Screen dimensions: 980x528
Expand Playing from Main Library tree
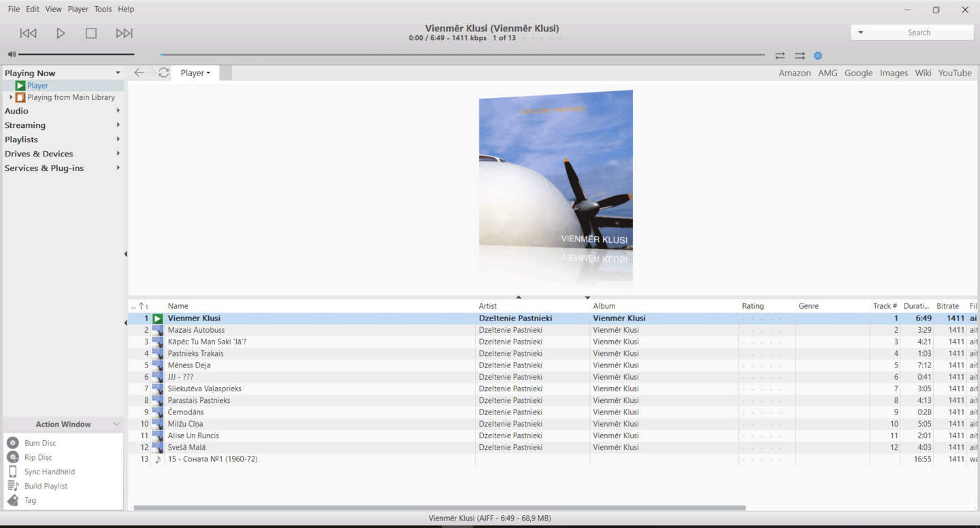(11, 97)
